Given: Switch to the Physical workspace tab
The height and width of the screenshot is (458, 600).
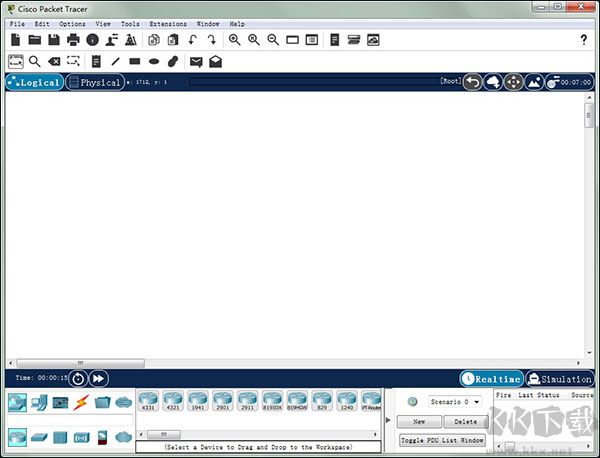Looking at the screenshot, I should (x=94, y=82).
